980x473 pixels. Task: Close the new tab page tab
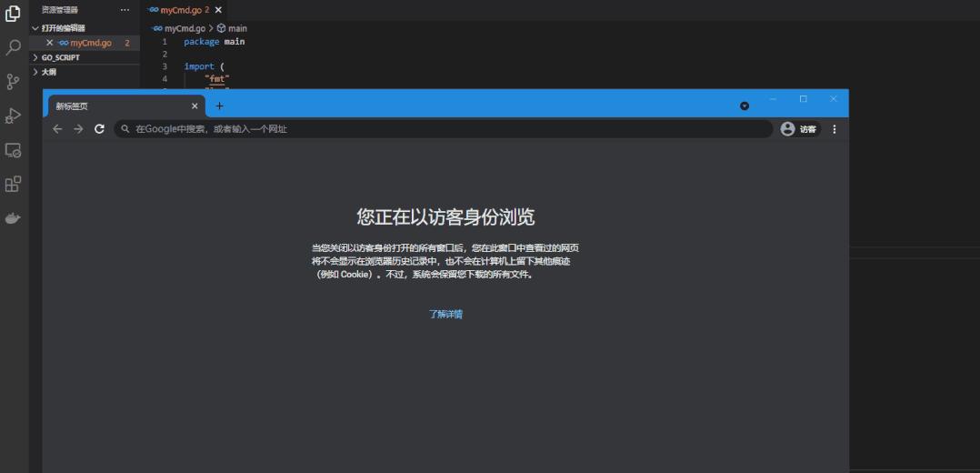point(195,106)
